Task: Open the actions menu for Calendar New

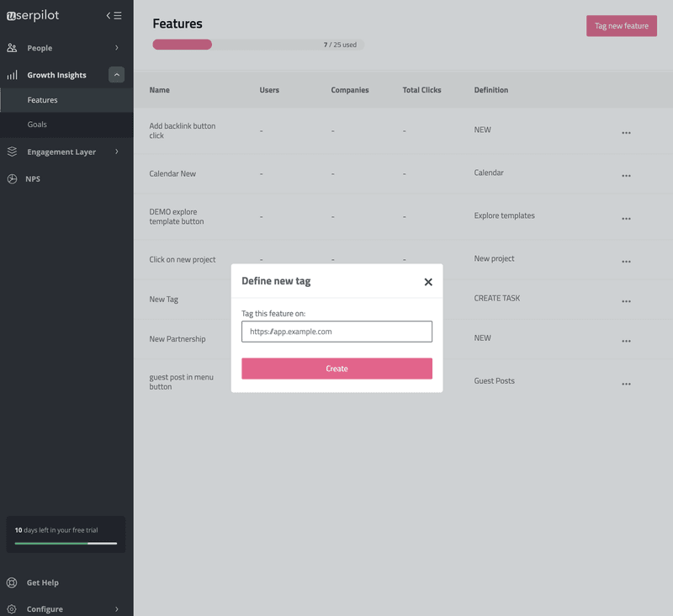Action: (x=626, y=175)
